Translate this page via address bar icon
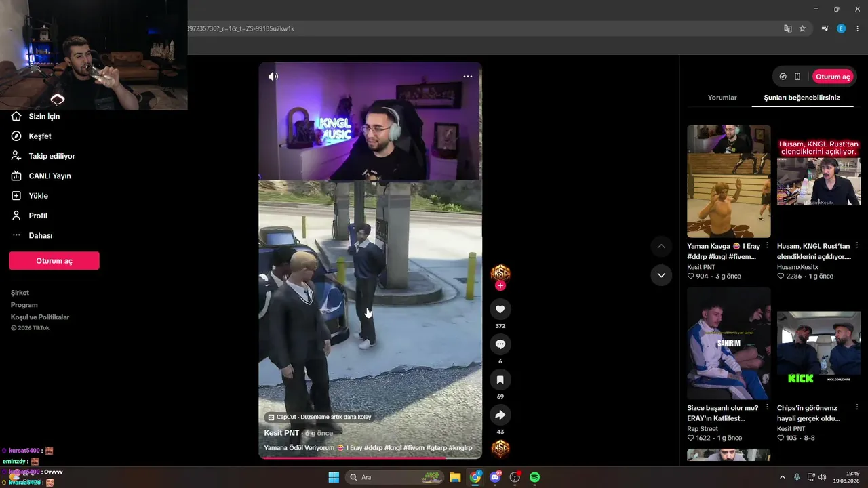This screenshot has height=488, width=868. (787, 28)
